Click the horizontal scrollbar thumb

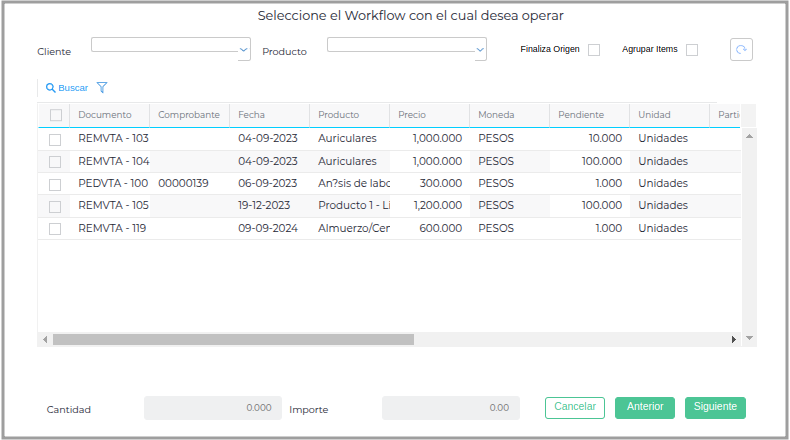coord(233,340)
